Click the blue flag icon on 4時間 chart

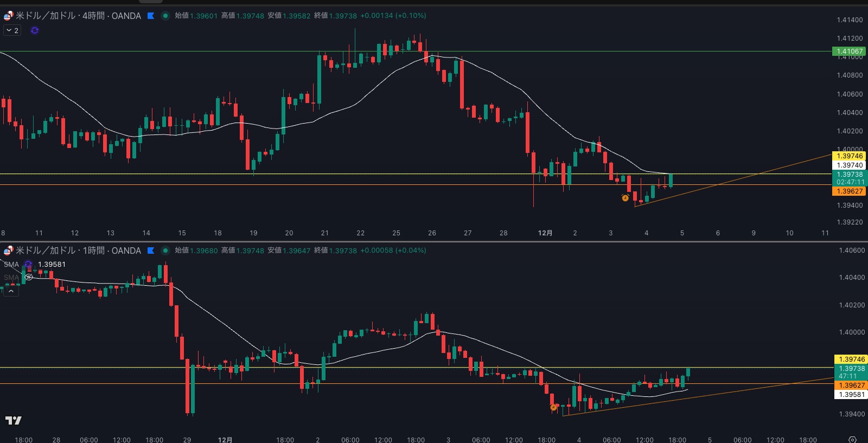pyautogui.click(x=151, y=16)
